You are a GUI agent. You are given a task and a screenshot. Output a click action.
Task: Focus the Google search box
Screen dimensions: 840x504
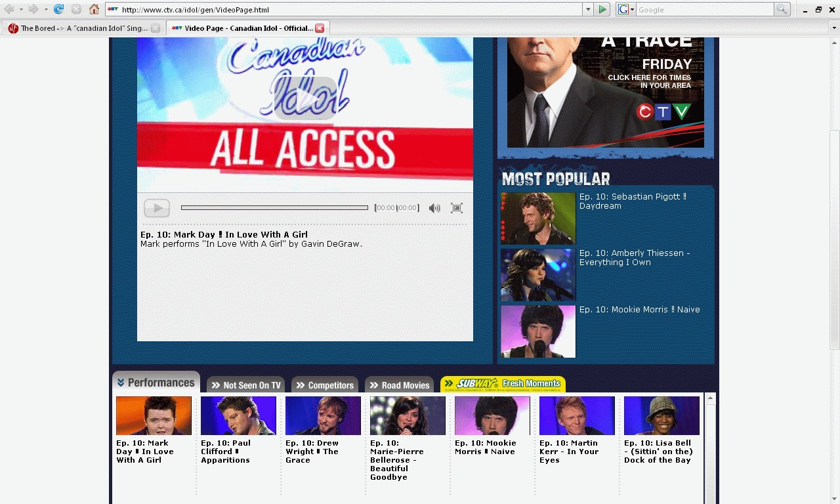coord(705,9)
